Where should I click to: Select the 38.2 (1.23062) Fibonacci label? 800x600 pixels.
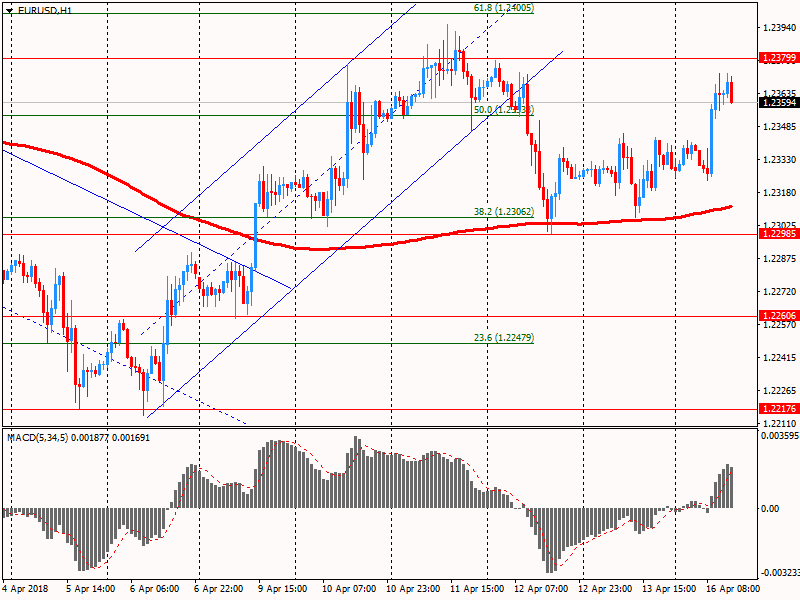pyautogui.click(x=504, y=212)
